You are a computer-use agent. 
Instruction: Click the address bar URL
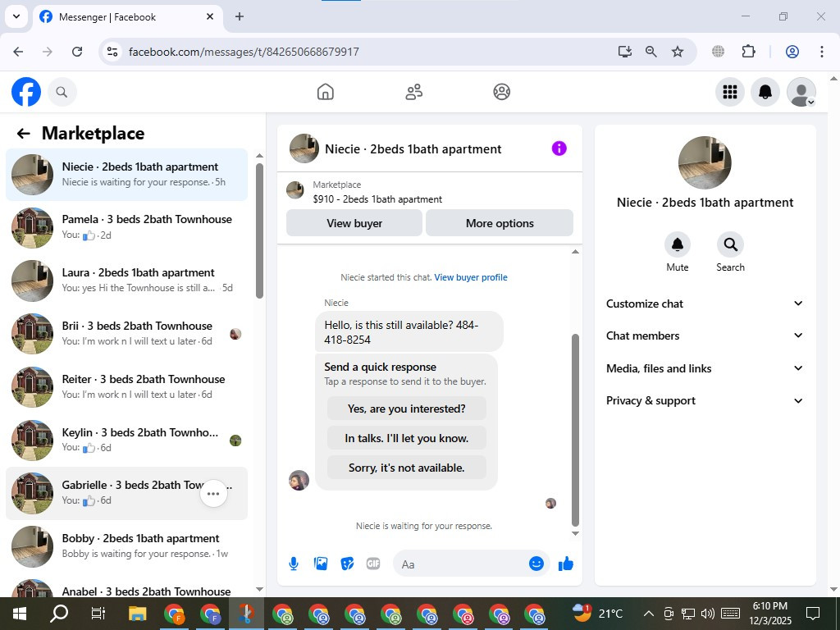pos(244,52)
